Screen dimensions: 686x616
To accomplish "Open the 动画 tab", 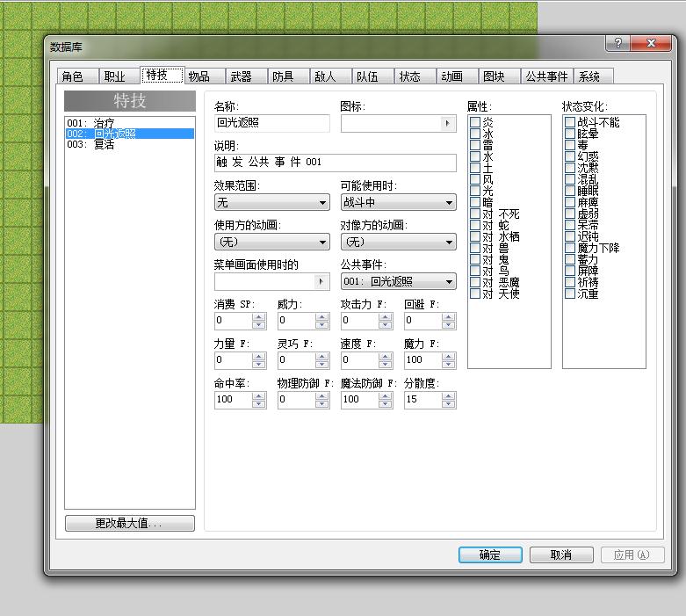I will tap(457, 76).
